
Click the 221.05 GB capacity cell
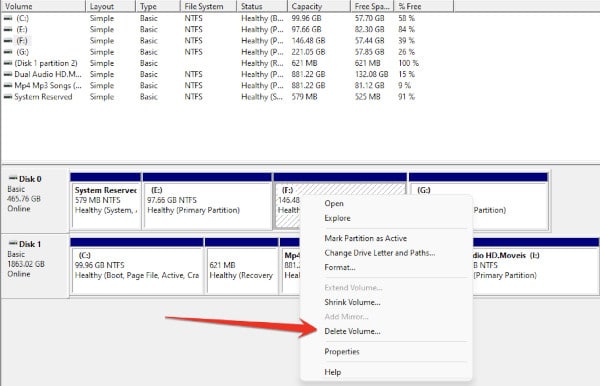click(x=308, y=52)
